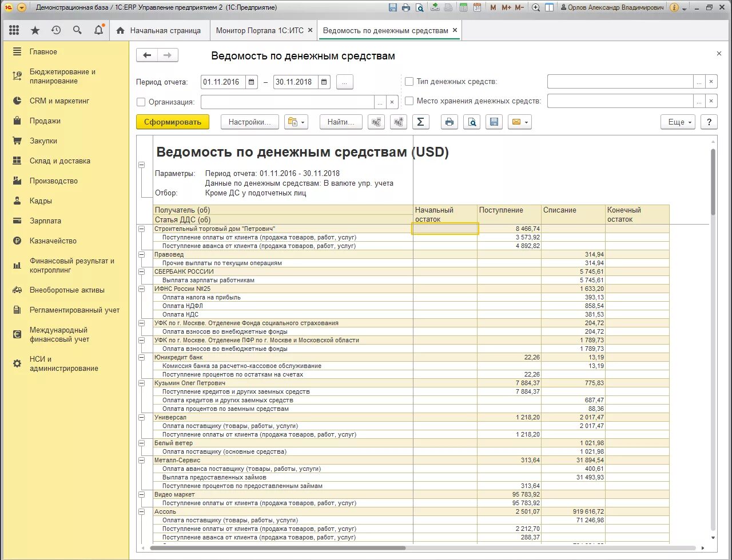732x560 pixels.
Task: Click the period selection ellipsis button
Action: tap(345, 82)
